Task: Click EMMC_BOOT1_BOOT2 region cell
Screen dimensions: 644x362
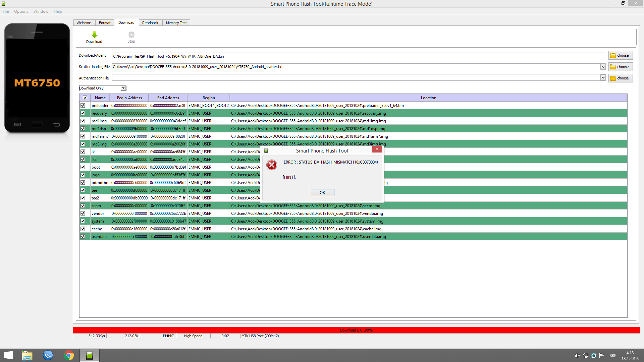Action: pos(209,106)
